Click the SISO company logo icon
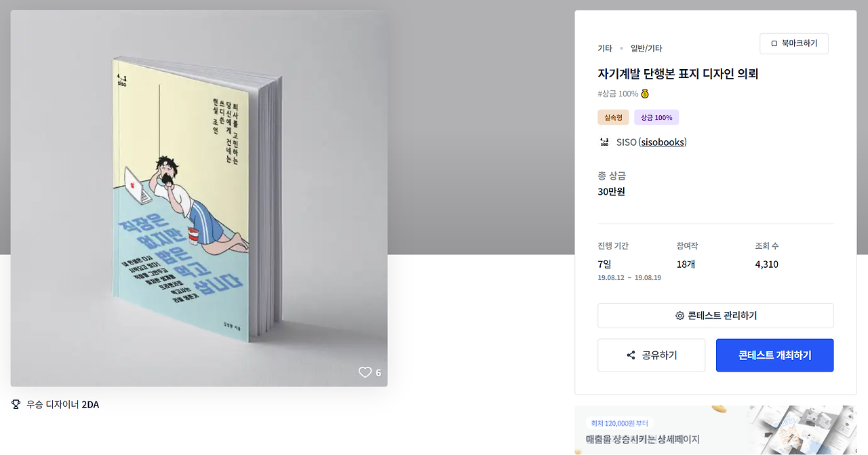This screenshot has height=455, width=868. [604, 142]
